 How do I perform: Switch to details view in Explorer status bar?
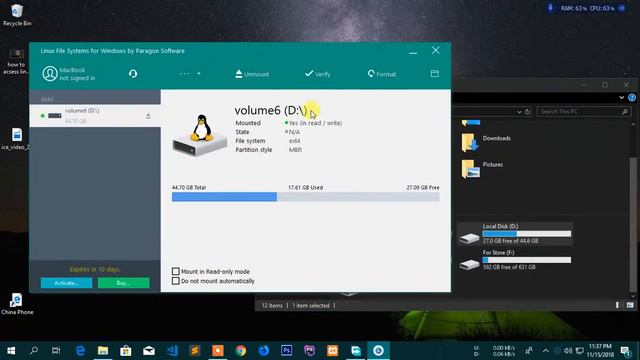(x=617, y=305)
